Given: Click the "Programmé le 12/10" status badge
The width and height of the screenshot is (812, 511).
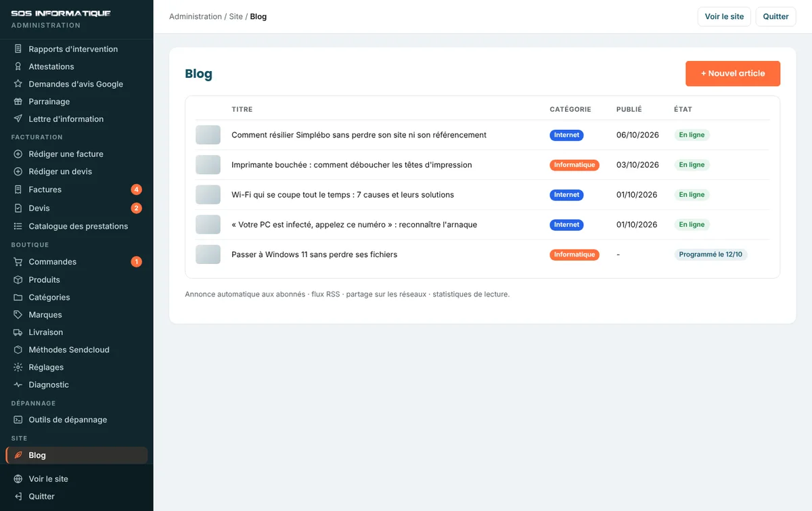Looking at the screenshot, I should (x=710, y=254).
